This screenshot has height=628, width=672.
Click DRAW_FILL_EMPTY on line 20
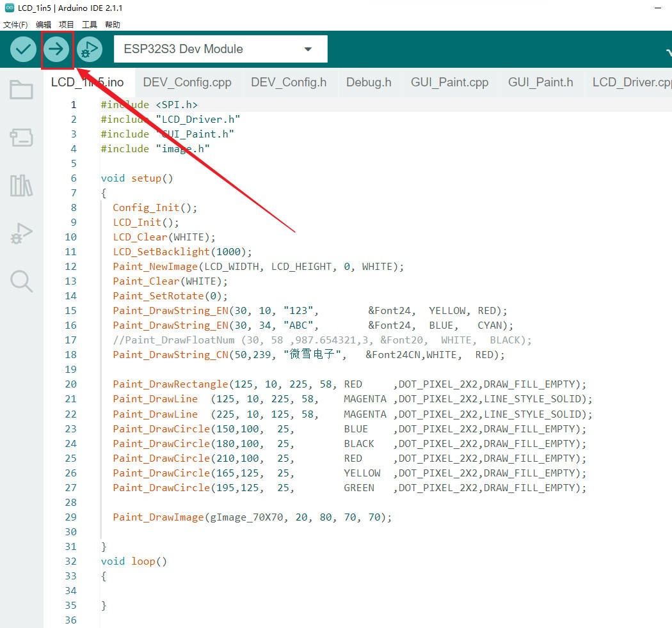pyautogui.click(x=529, y=384)
